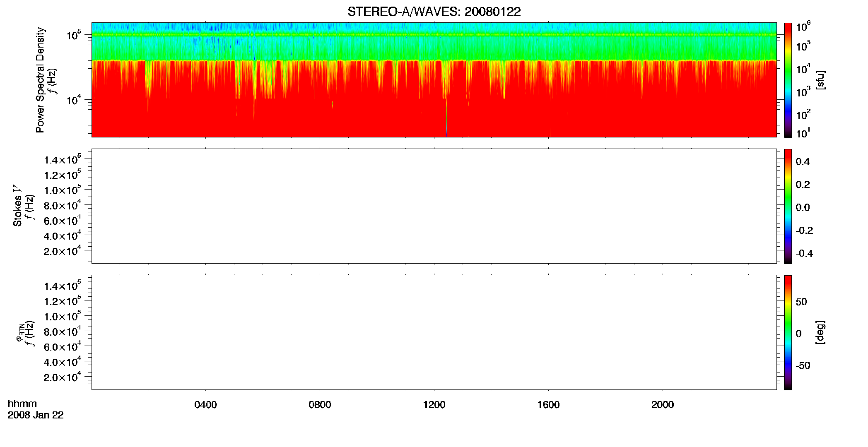Click the power spectral density color bar
The image size is (868, 447).
click(x=788, y=80)
